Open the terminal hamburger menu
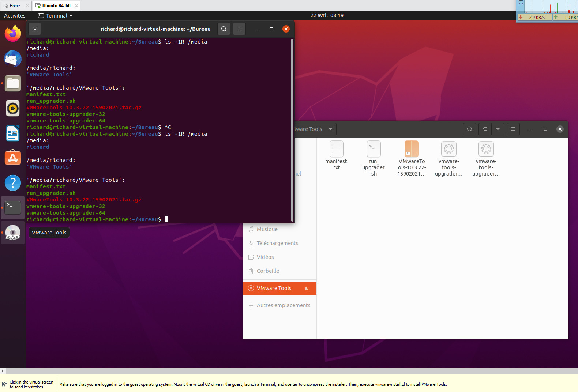The image size is (578, 392). pos(239,29)
